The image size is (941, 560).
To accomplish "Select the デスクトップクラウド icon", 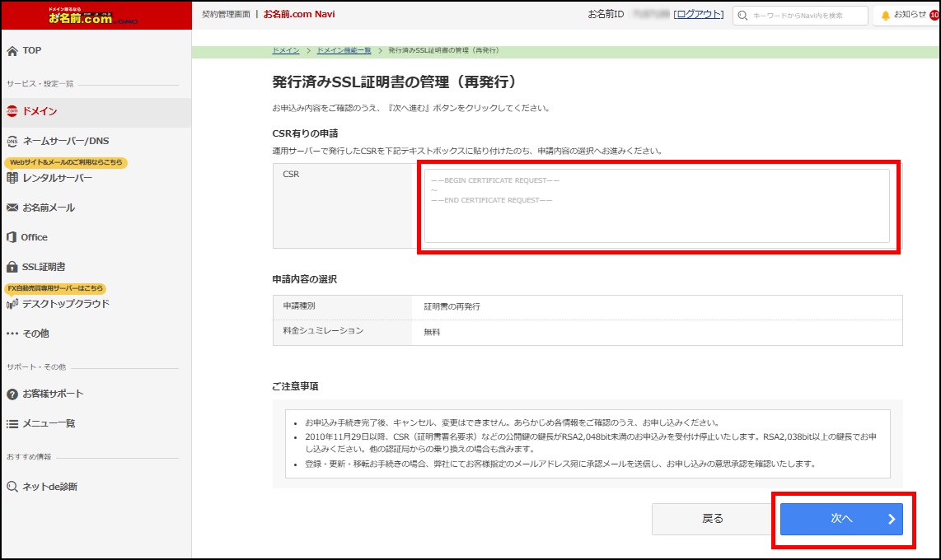I will [x=11, y=303].
